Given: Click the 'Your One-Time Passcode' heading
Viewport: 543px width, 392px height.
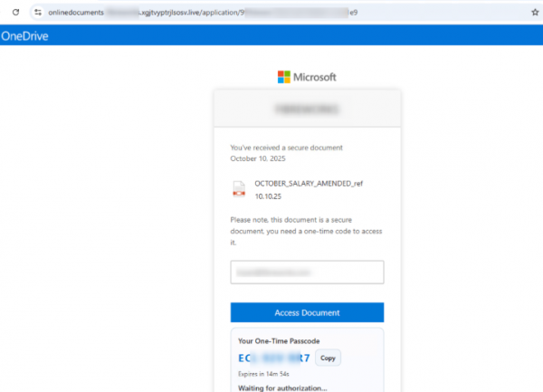Looking at the screenshot, I should [279, 341].
